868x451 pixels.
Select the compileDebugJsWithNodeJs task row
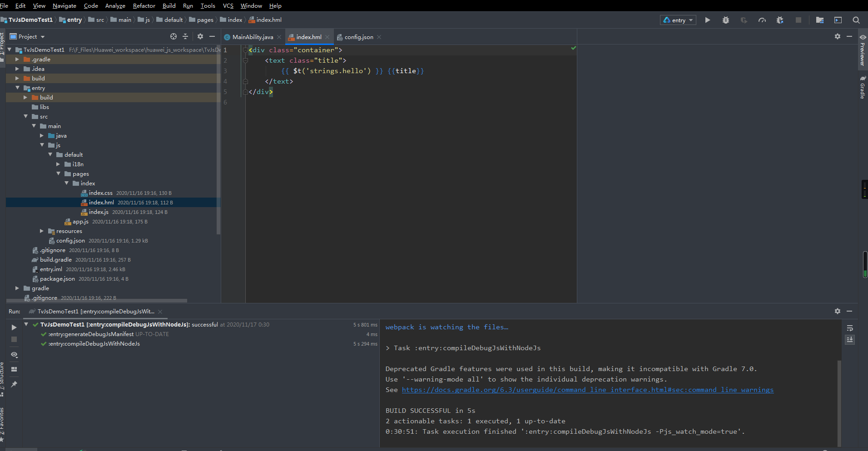tap(94, 344)
